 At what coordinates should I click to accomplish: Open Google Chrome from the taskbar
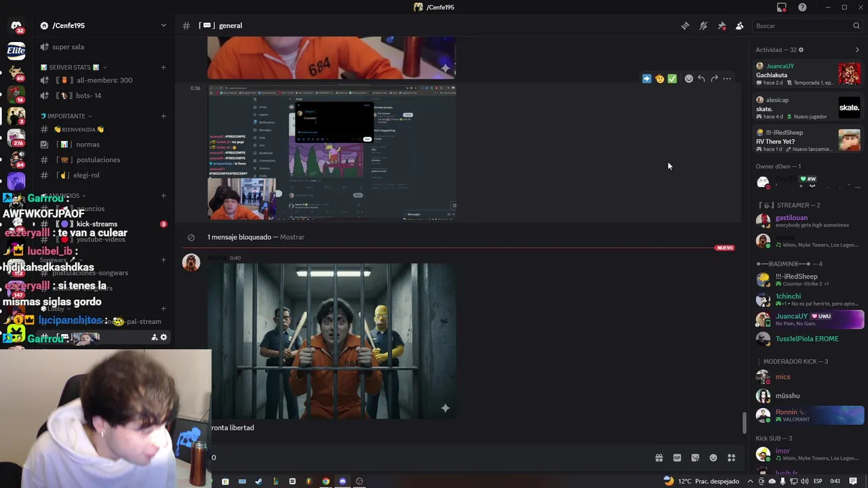pyautogui.click(x=325, y=481)
